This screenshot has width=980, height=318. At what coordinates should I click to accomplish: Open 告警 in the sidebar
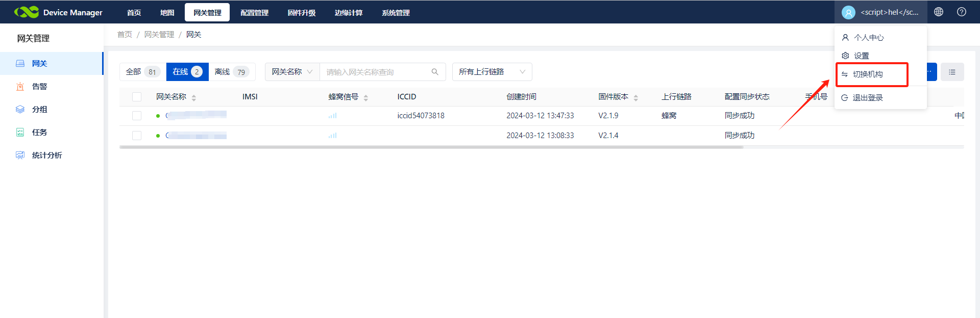coord(51,86)
